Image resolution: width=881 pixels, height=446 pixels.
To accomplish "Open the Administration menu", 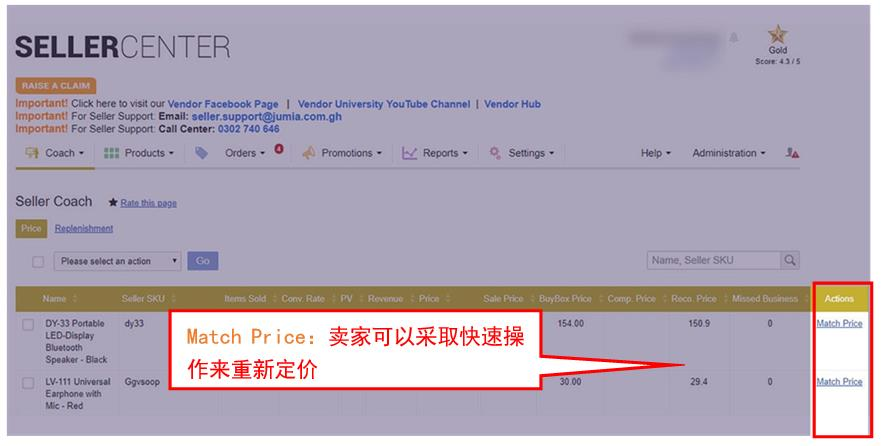I will [x=729, y=153].
